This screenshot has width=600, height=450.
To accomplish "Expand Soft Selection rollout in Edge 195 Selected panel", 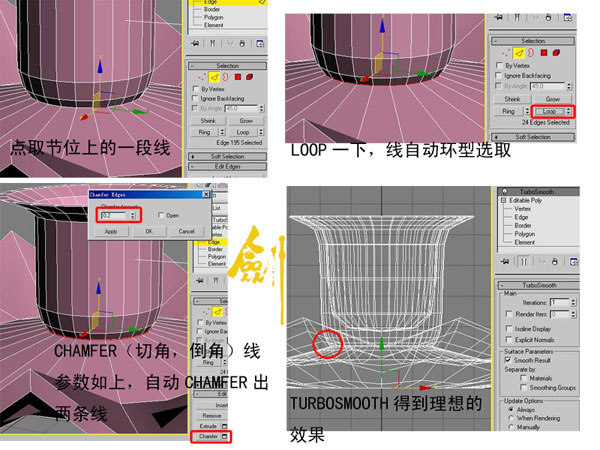I will (227, 157).
